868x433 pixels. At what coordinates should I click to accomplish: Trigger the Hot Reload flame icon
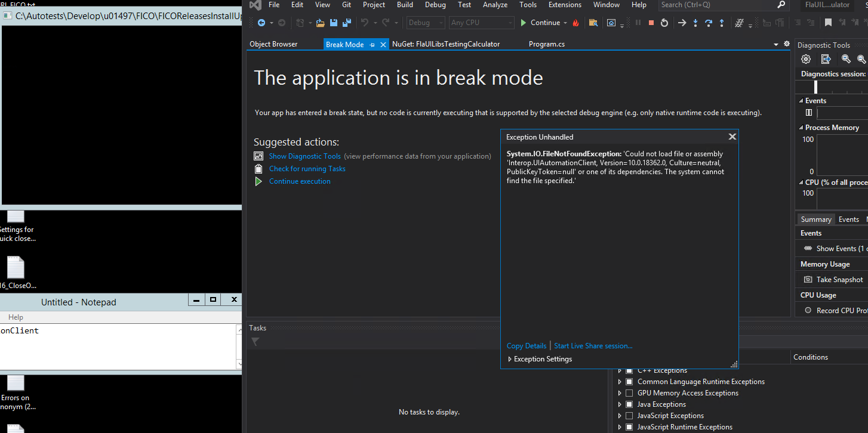pyautogui.click(x=574, y=22)
